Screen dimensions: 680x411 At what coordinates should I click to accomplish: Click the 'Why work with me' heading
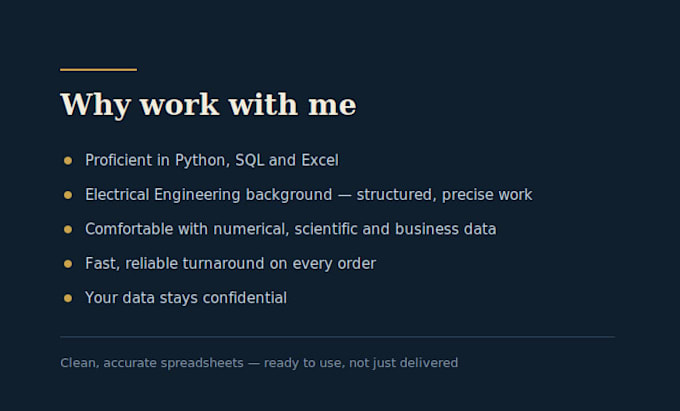coord(208,104)
